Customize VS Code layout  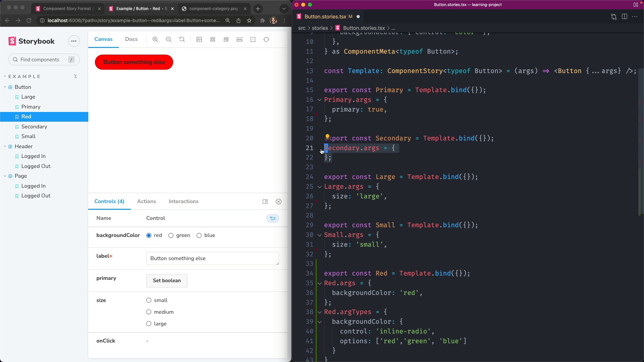(636, 5)
